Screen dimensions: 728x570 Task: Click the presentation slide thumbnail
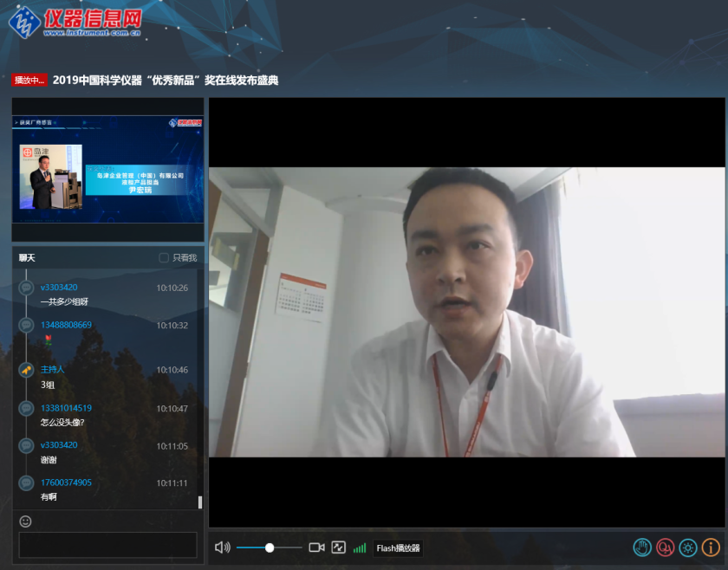[107, 170]
